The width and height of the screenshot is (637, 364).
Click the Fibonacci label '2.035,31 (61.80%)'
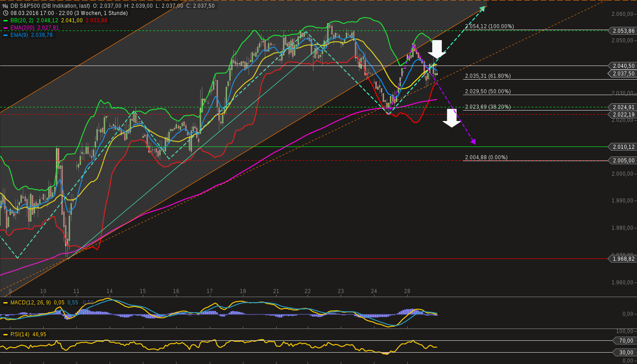pyautogui.click(x=488, y=76)
